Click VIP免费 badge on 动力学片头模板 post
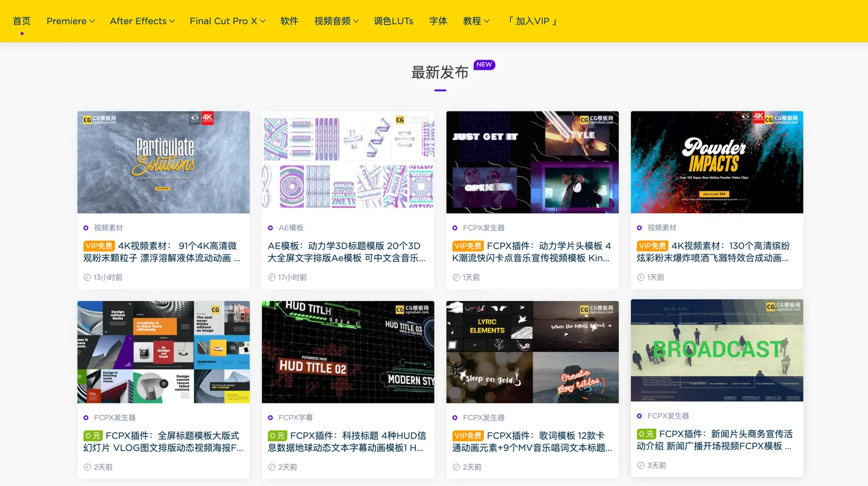The image size is (868, 486). click(468, 246)
